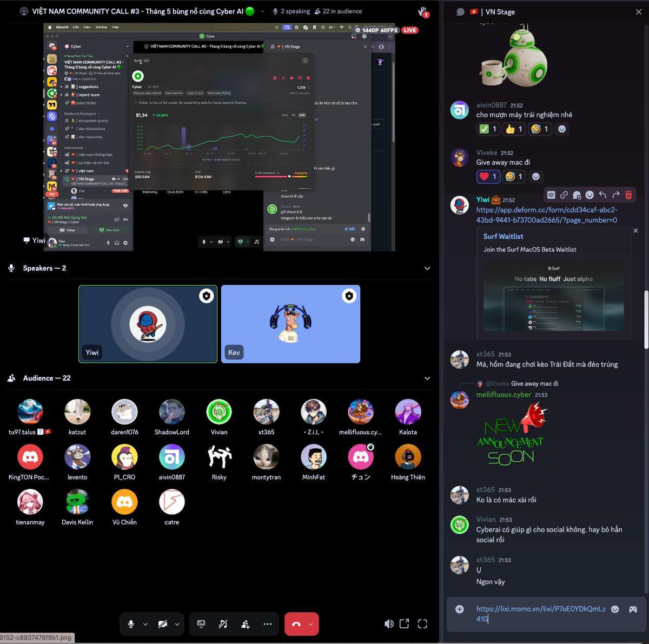Open Surf embed preview image
Image resolution: width=649 pixels, height=644 pixels.
pos(553,296)
